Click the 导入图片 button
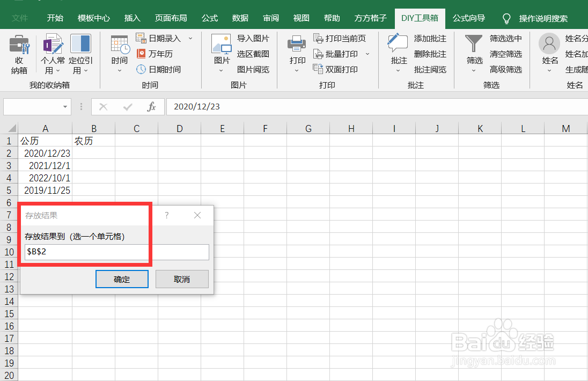This screenshot has height=381, width=588. coord(253,38)
